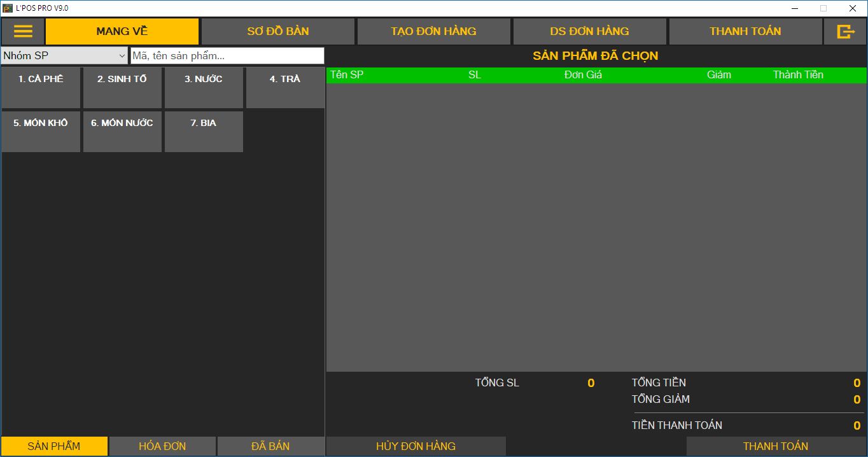This screenshot has width=868, height=457.
Task: Show the ĐÃ BÁN bottom tab
Action: tap(270, 446)
